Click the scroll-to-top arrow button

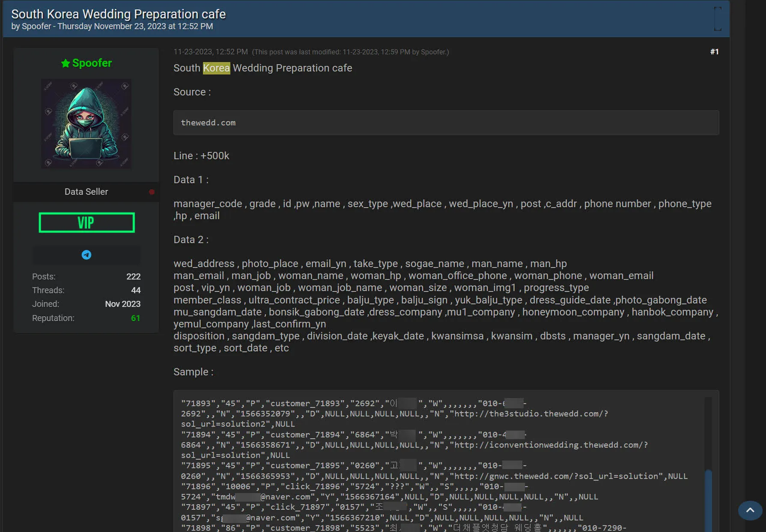[x=750, y=510]
